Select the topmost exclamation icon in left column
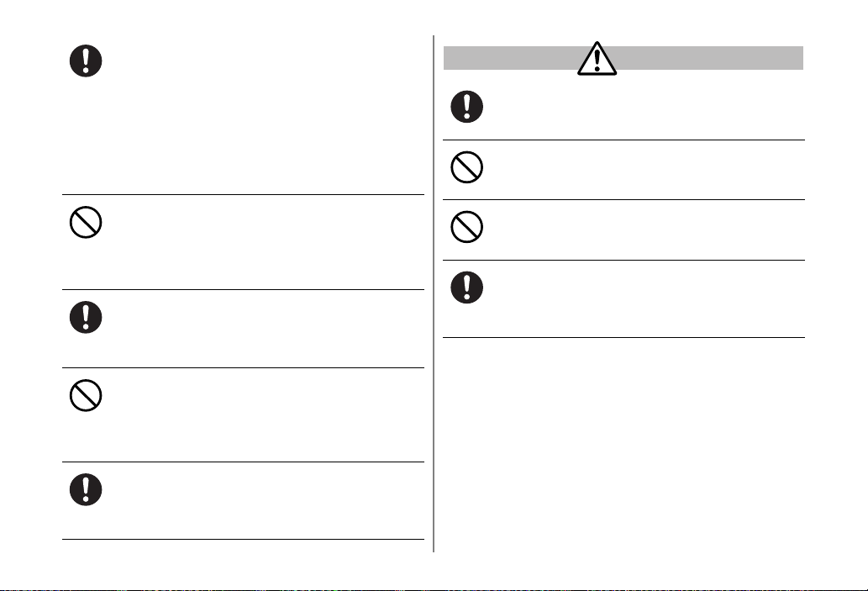Viewport: 868px width, 591px height. pos(86,61)
